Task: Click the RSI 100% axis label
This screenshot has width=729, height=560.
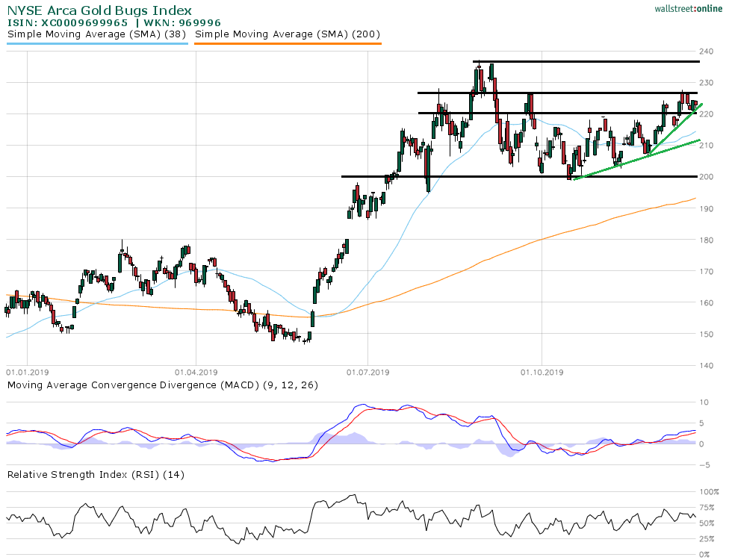Action: click(709, 492)
